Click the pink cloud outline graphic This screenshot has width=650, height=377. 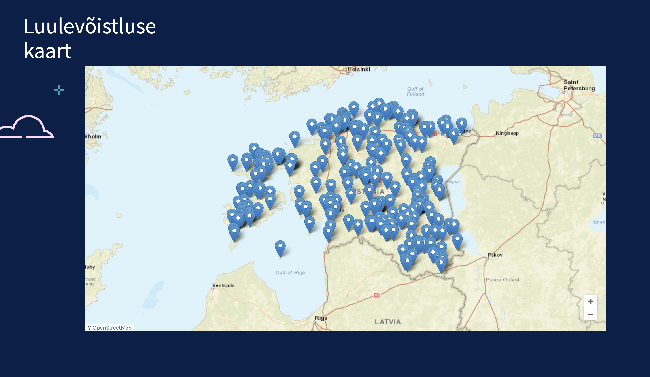pos(27,127)
